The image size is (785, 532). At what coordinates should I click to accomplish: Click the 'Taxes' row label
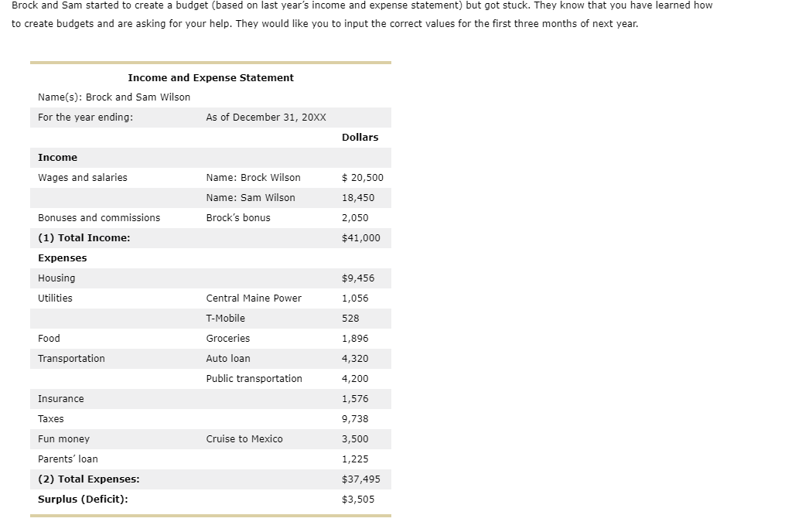point(51,419)
